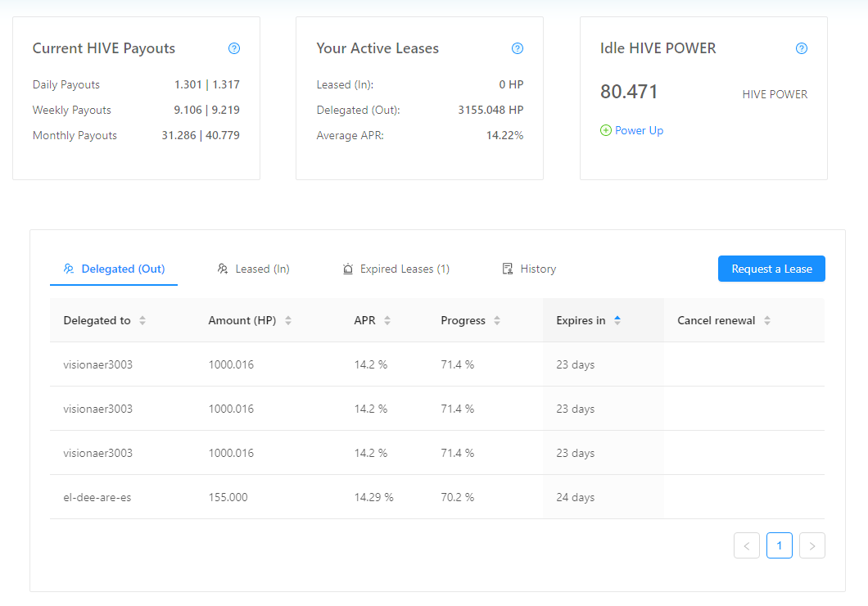Go to previous page arrow
The height and width of the screenshot is (606, 868).
coord(747,545)
